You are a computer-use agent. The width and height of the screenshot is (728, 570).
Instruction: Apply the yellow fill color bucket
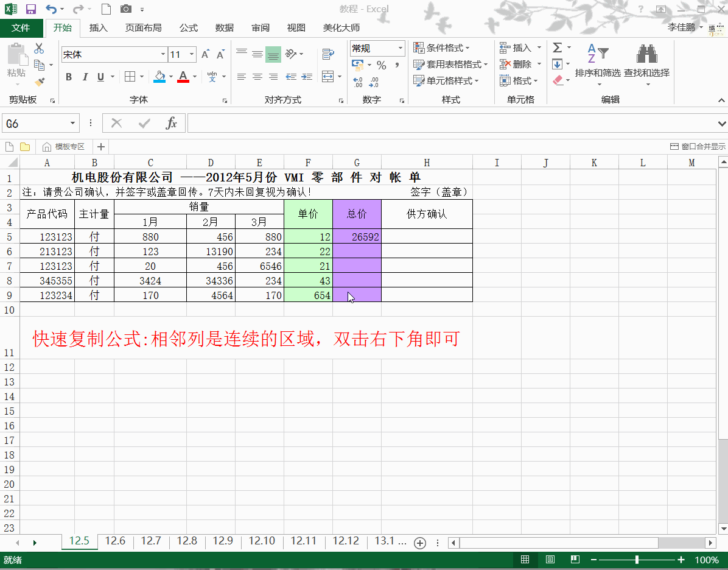point(159,77)
